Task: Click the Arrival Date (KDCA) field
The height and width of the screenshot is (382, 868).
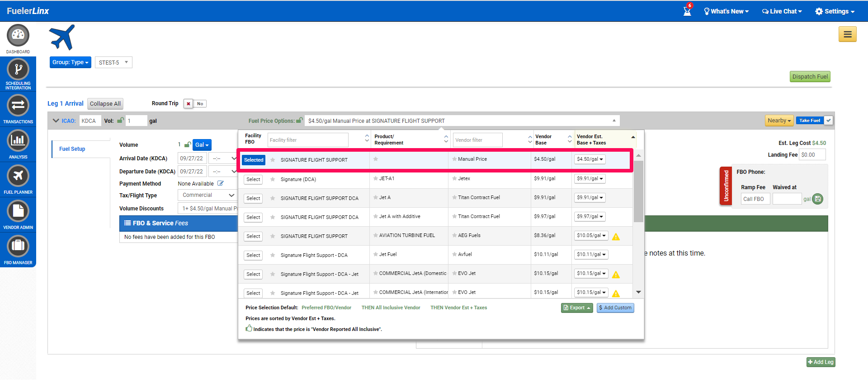Action: [x=192, y=158]
